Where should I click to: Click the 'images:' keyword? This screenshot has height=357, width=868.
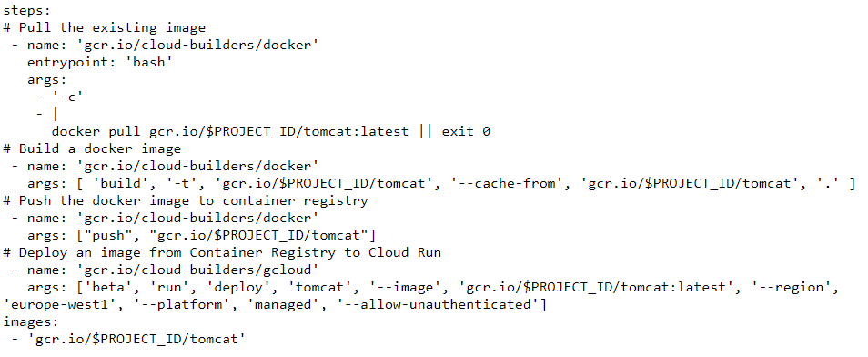pyautogui.click(x=32, y=322)
